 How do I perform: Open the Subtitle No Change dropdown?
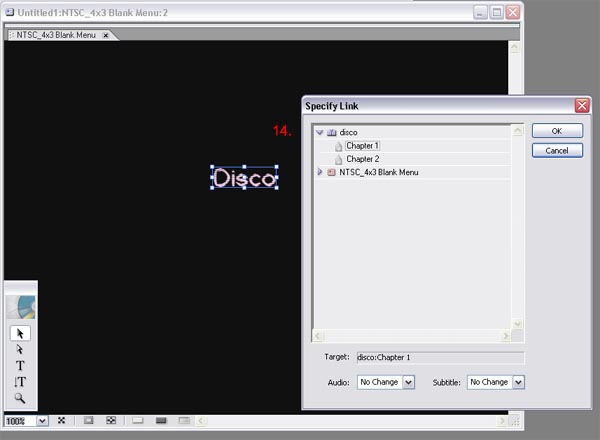point(518,382)
